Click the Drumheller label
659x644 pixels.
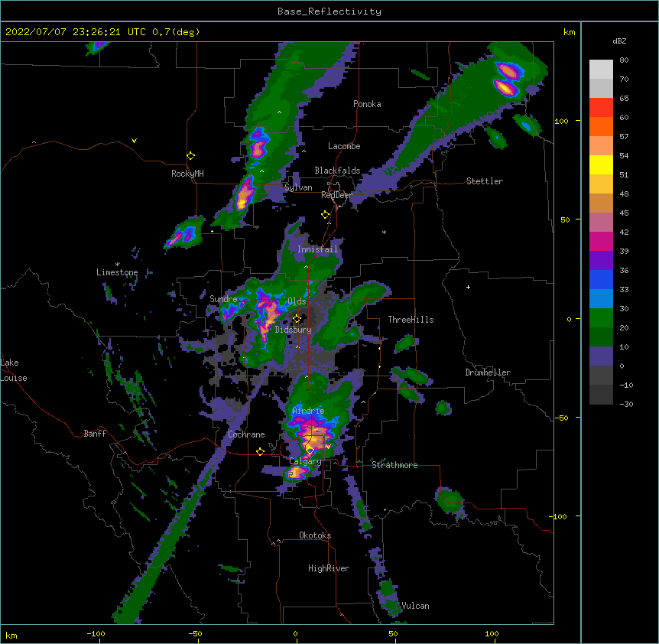(488, 372)
